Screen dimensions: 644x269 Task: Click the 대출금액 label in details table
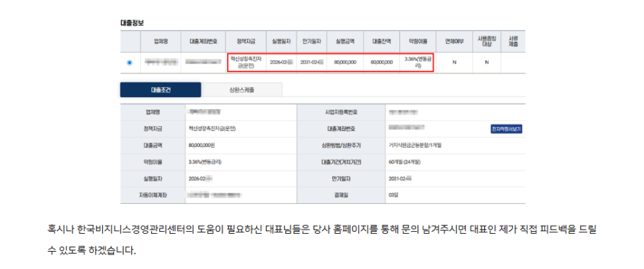pyautogui.click(x=152, y=146)
